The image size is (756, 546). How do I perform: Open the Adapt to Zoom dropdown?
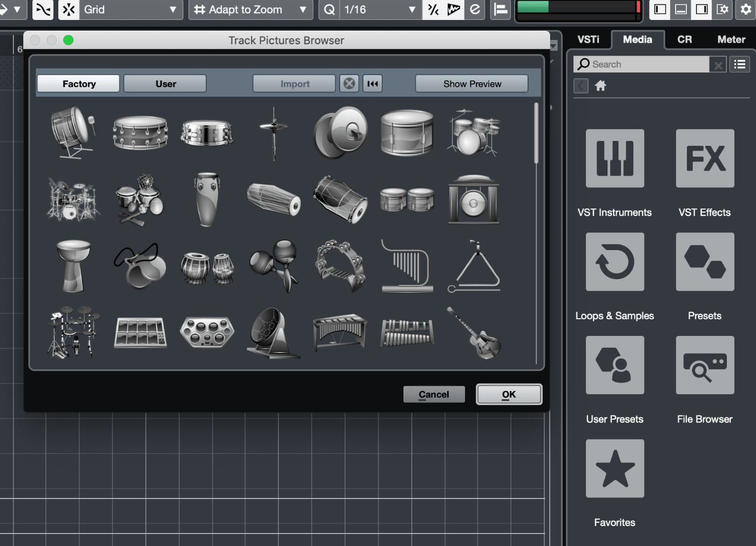pos(251,10)
